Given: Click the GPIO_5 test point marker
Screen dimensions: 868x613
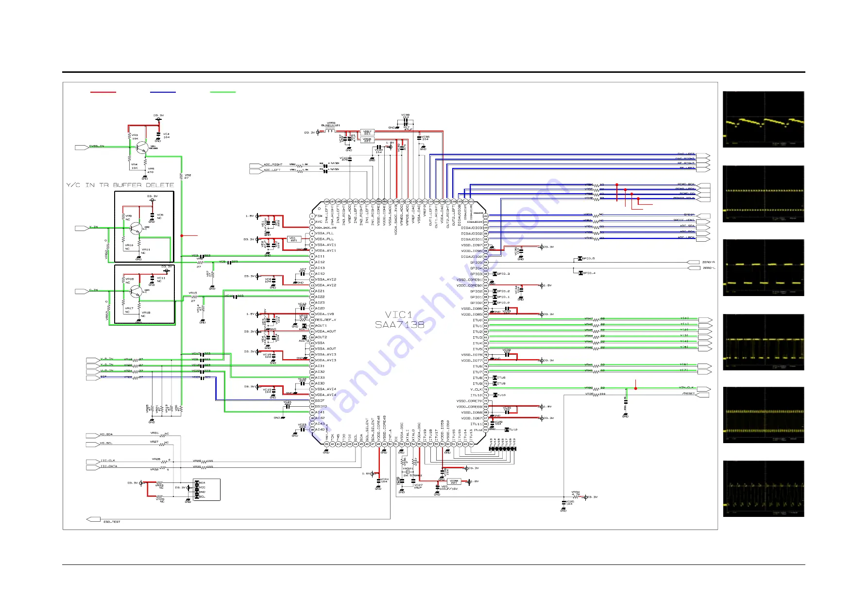Looking at the screenshot, I should [x=580, y=259].
